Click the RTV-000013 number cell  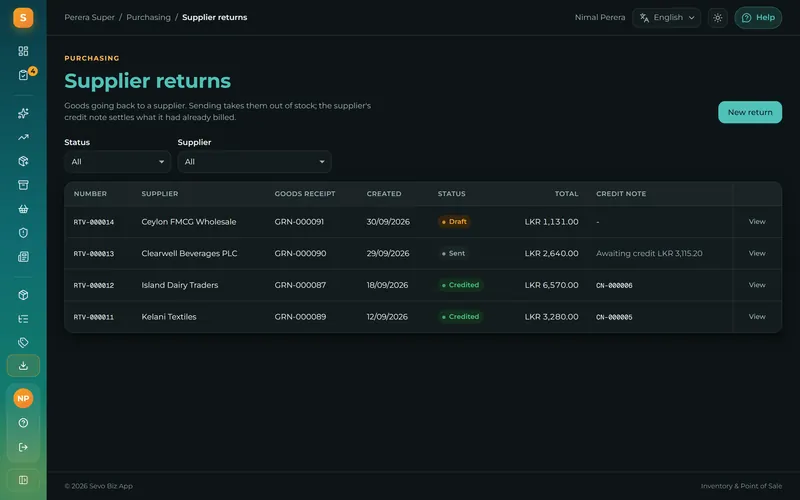coord(94,254)
